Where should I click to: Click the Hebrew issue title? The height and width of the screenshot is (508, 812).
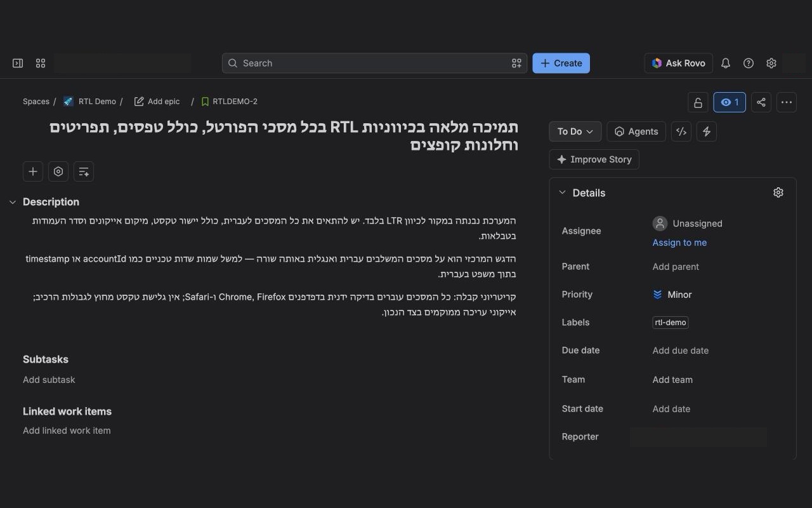284,135
